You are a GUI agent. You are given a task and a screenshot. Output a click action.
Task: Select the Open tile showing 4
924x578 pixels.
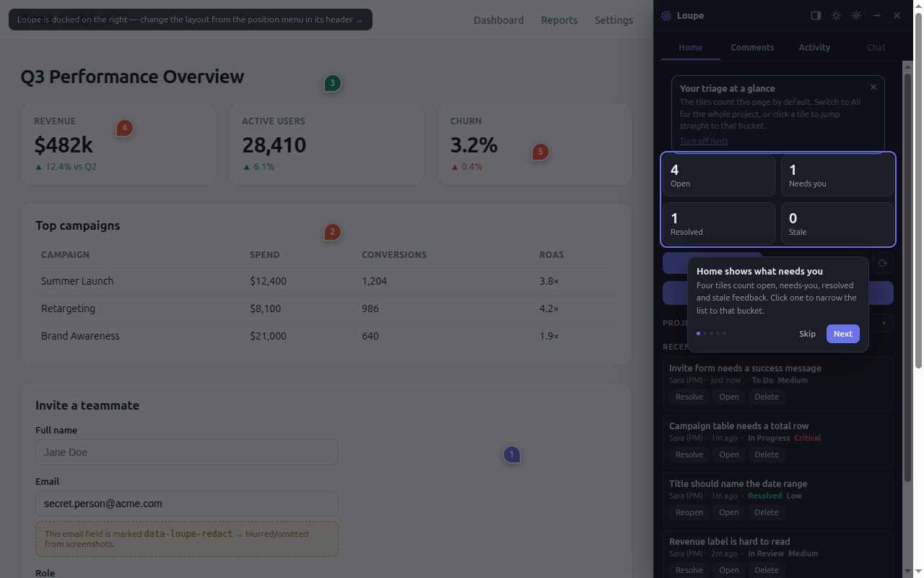(x=719, y=175)
